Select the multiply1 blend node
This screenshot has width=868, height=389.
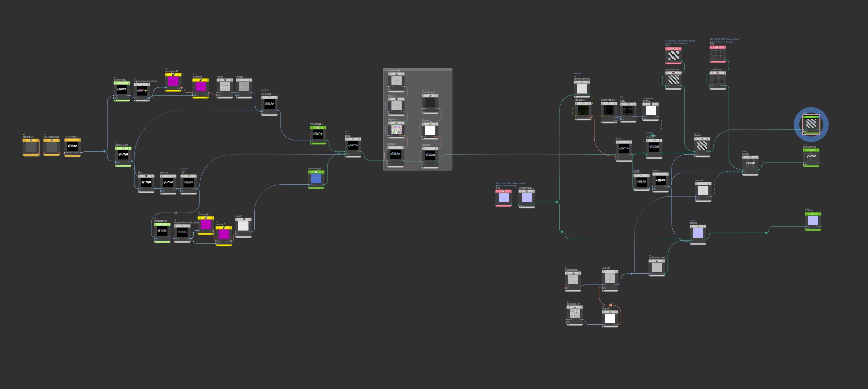click(270, 106)
